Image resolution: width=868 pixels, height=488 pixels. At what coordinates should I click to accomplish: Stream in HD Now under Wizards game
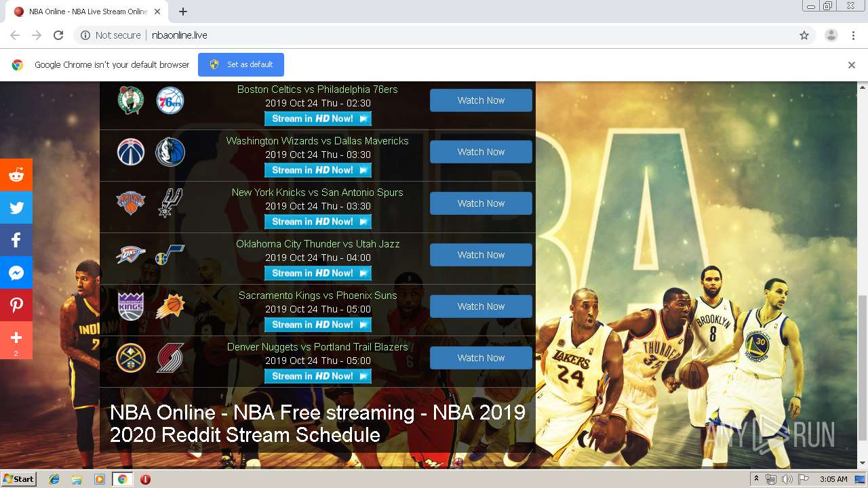[x=318, y=170]
